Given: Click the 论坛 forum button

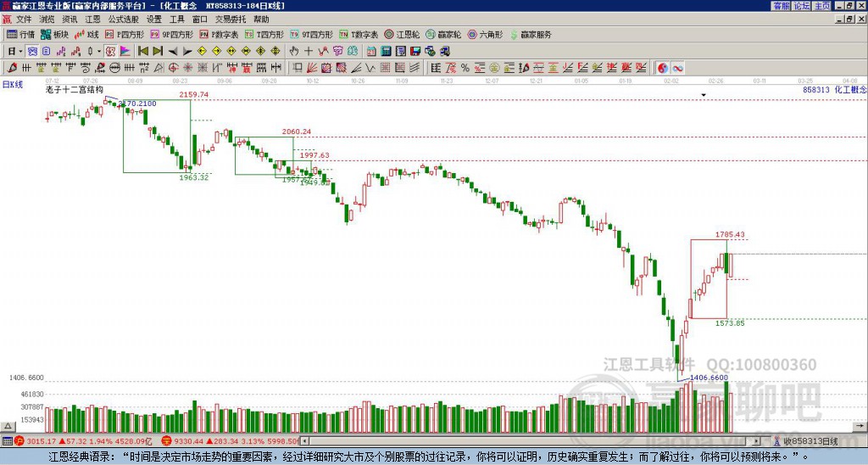Looking at the screenshot, I should pos(802,6).
